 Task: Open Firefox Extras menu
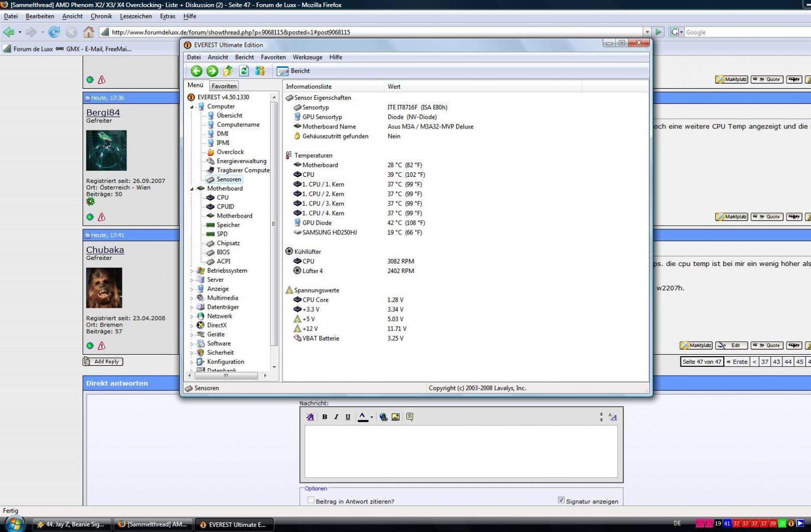[167, 16]
